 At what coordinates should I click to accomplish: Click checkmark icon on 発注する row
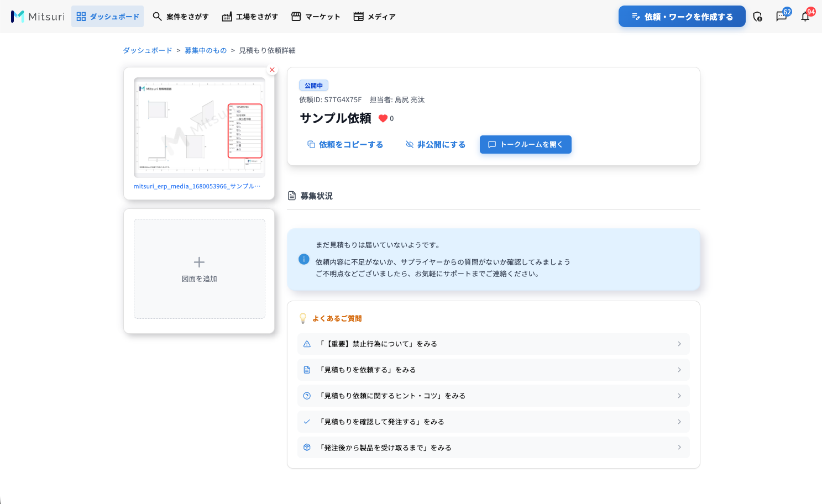point(307,422)
